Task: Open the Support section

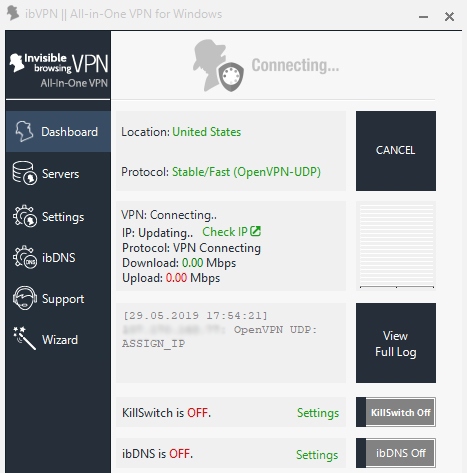Action: tap(58, 299)
